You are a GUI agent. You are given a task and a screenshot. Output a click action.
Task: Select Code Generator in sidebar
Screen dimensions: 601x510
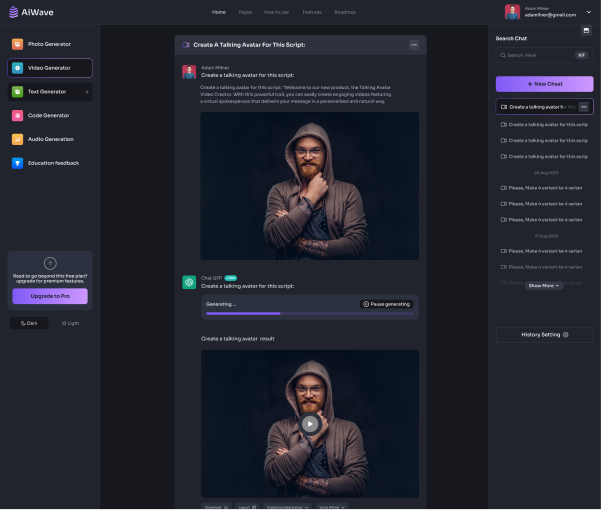click(x=50, y=115)
